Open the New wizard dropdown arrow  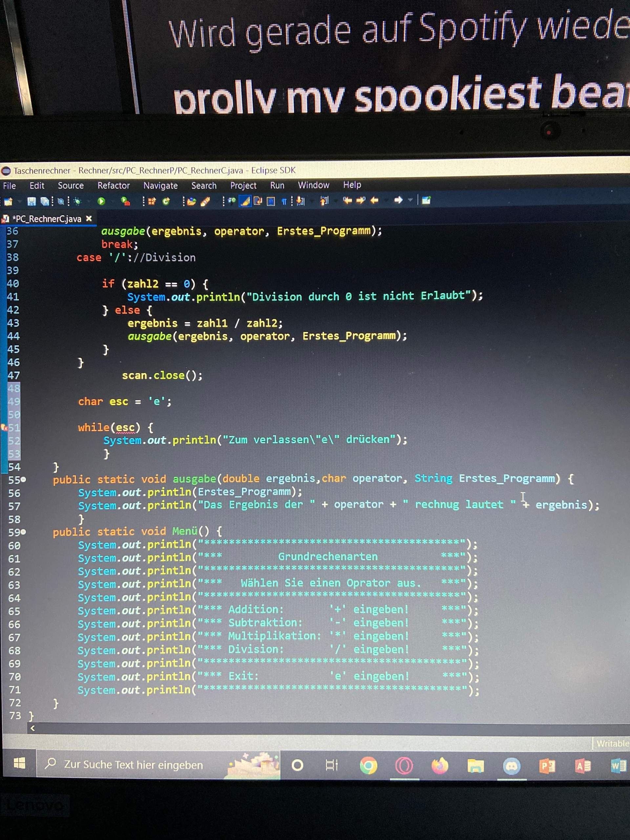[19, 200]
